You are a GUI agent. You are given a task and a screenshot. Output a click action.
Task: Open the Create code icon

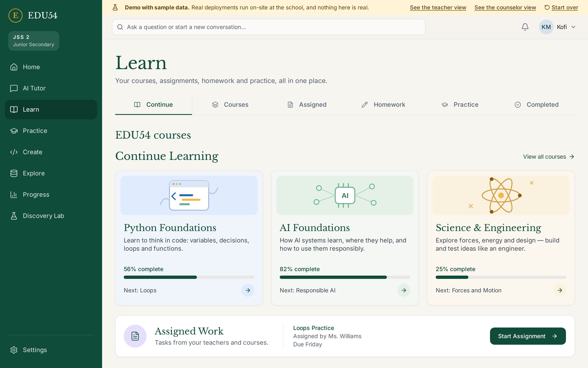[14, 152]
